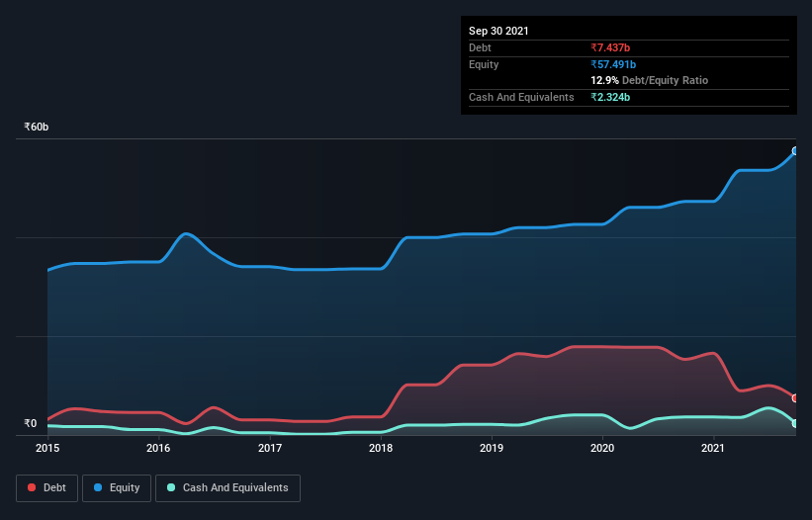The height and width of the screenshot is (520, 812).
Task: Click the 2018 x-axis label
Action: pos(381,448)
